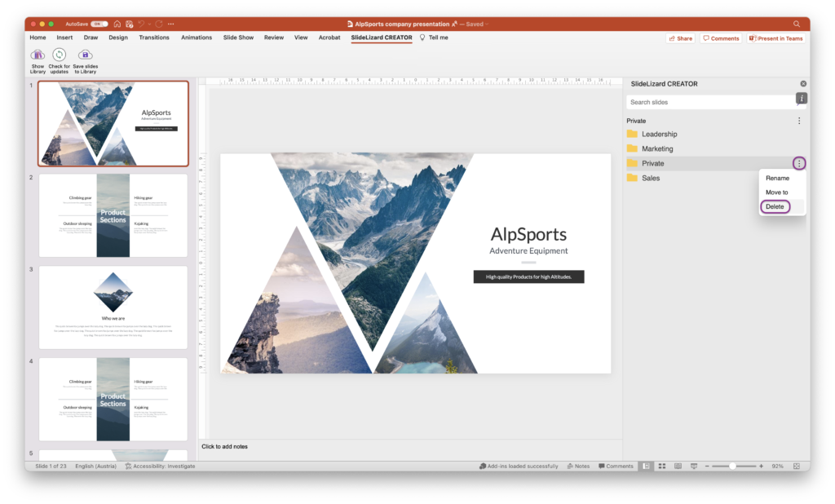Open the Undo history dropdown arrow
This screenshot has width=835, height=504.
[x=150, y=24]
